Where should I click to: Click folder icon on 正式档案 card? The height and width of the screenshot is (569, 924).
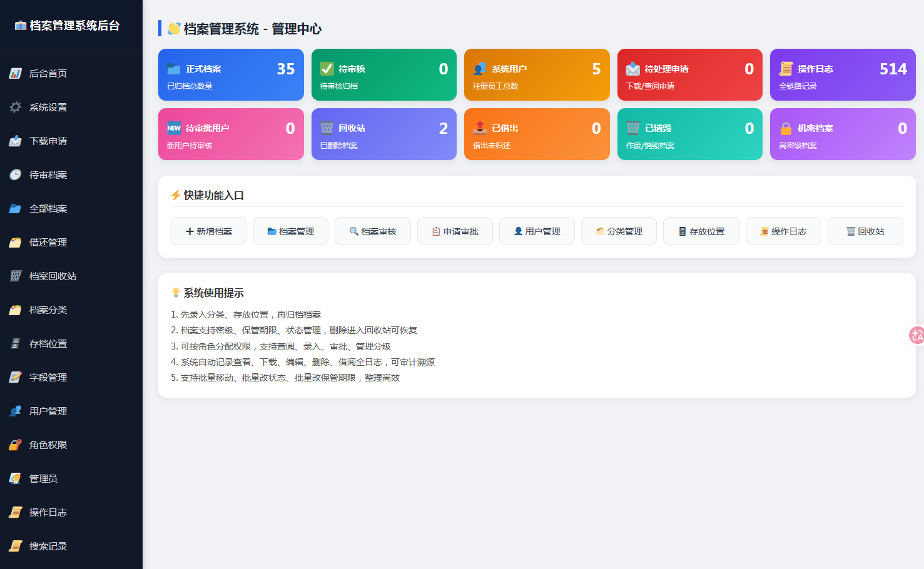point(174,69)
